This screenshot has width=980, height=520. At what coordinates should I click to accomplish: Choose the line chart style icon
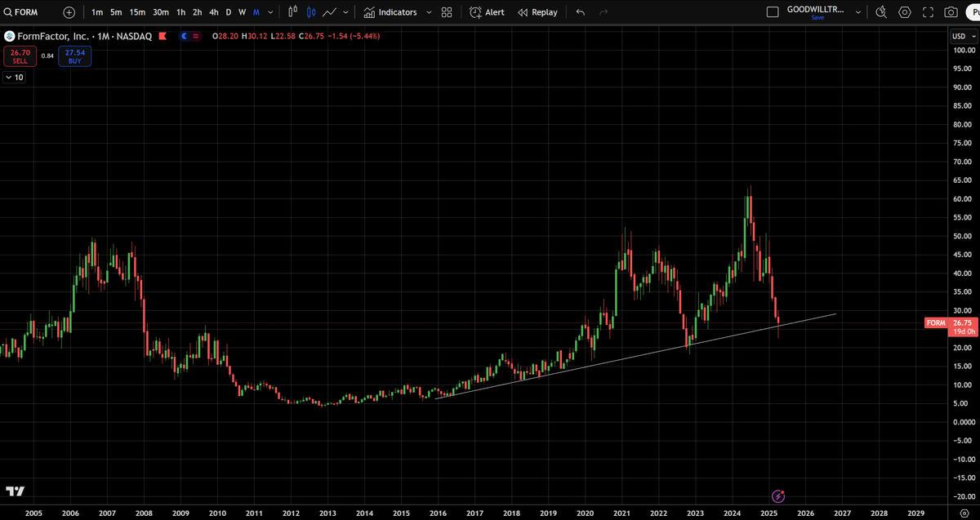330,12
